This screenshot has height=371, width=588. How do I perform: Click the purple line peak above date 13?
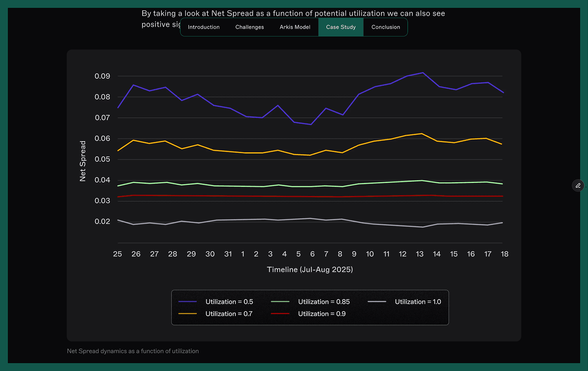[x=423, y=73]
